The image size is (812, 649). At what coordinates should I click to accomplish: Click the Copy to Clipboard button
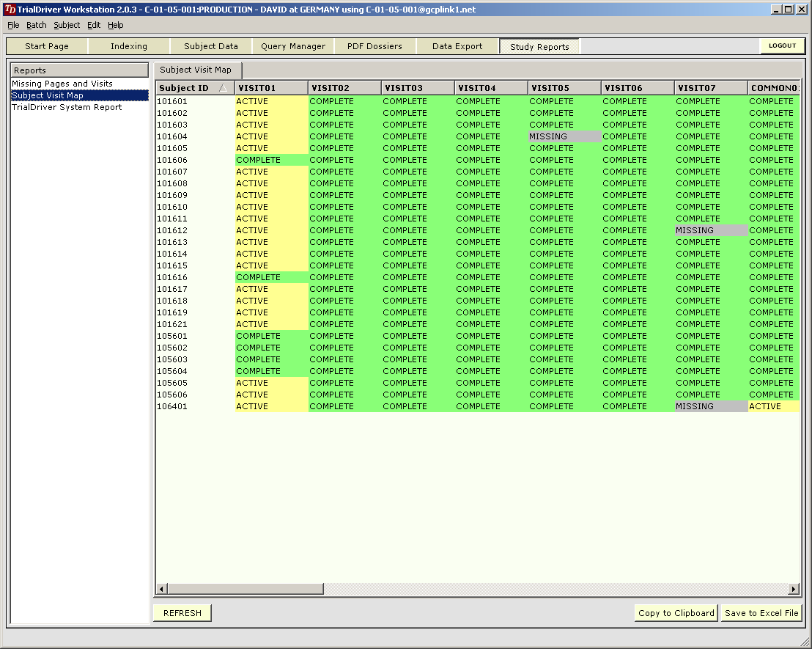[x=676, y=613]
